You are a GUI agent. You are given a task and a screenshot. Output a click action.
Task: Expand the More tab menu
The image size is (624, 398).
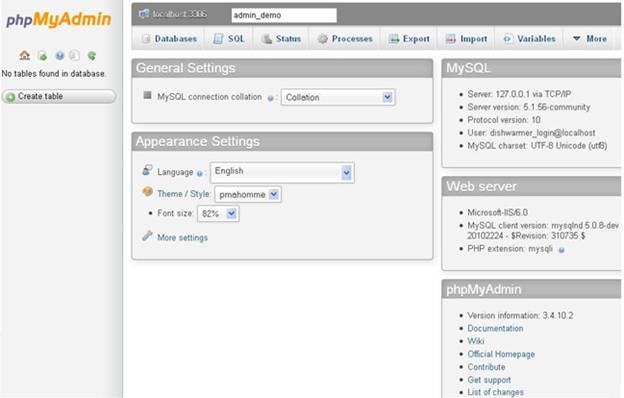coord(590,39)
